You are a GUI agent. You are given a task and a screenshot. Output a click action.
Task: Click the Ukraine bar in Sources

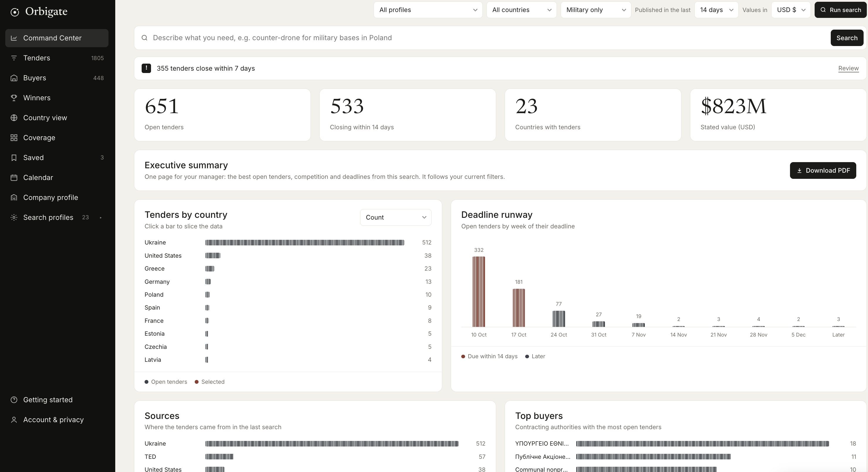coord(332,444)
